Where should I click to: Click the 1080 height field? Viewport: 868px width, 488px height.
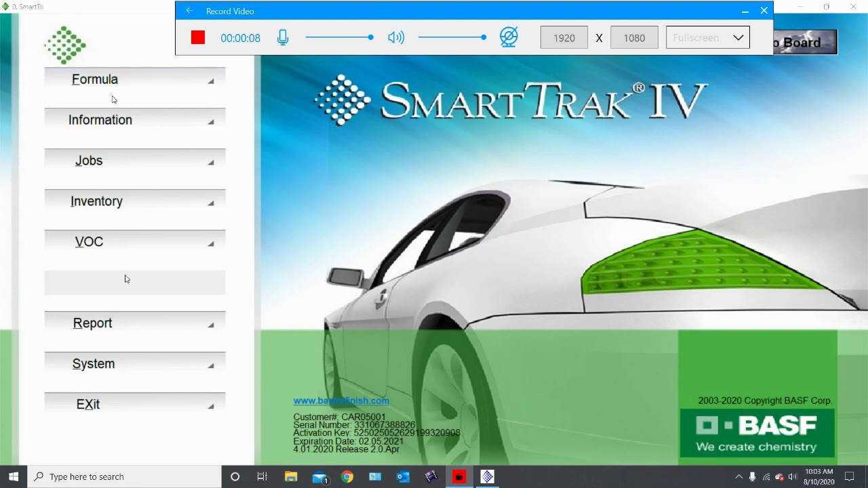(634, 38)
